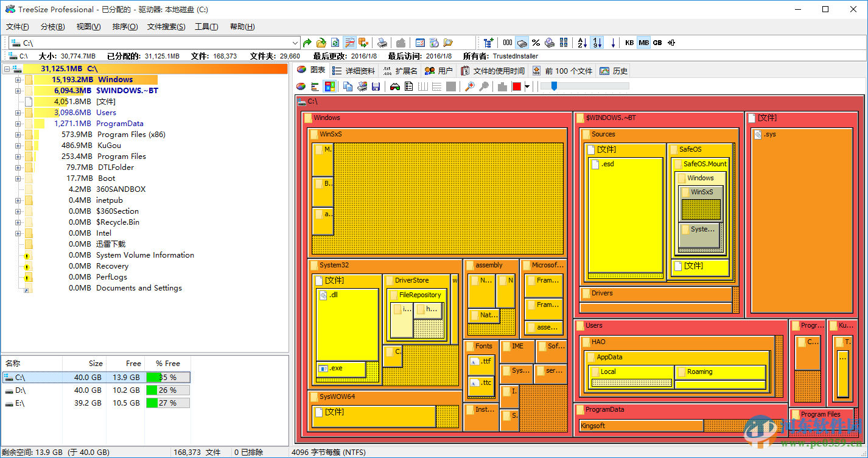The width and height of the screenshot is (868, 458).
Task: Select the A-Z sort icon
Action: [x=580, y=43]
